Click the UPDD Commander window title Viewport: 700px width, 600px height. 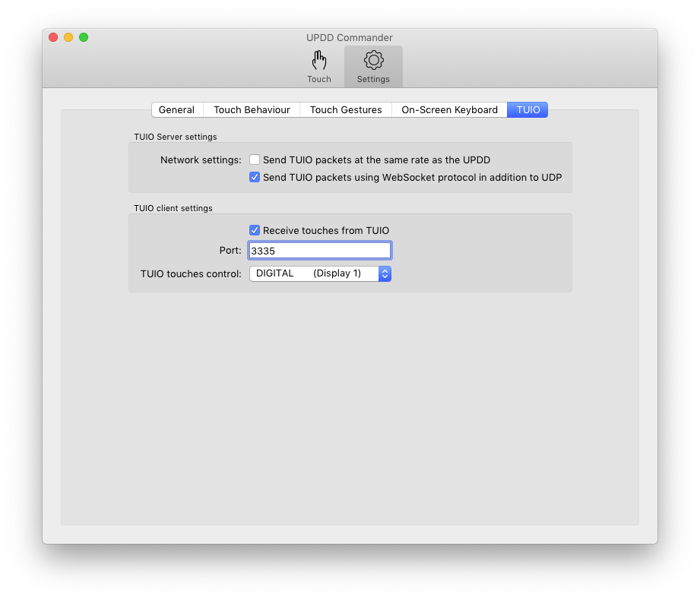[350, 37]
